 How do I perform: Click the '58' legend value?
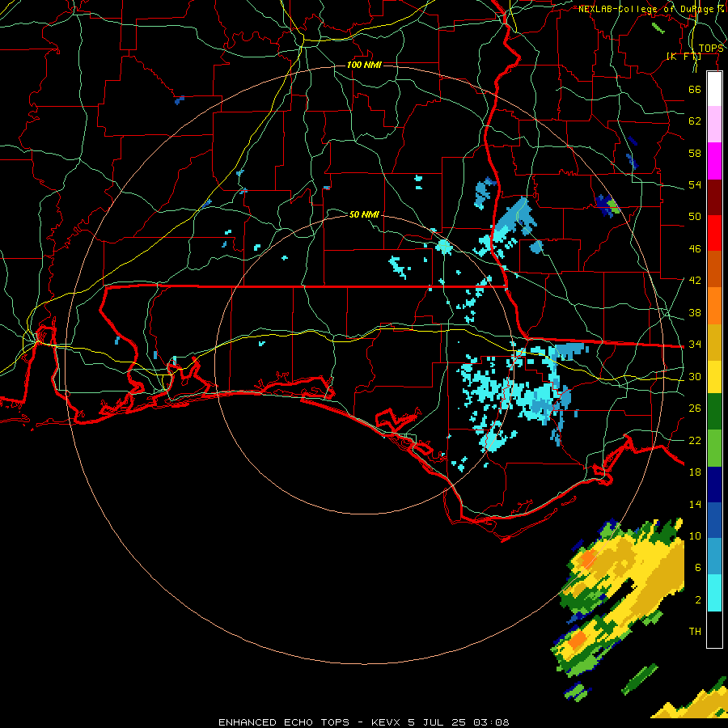click(x=695, y=153)
